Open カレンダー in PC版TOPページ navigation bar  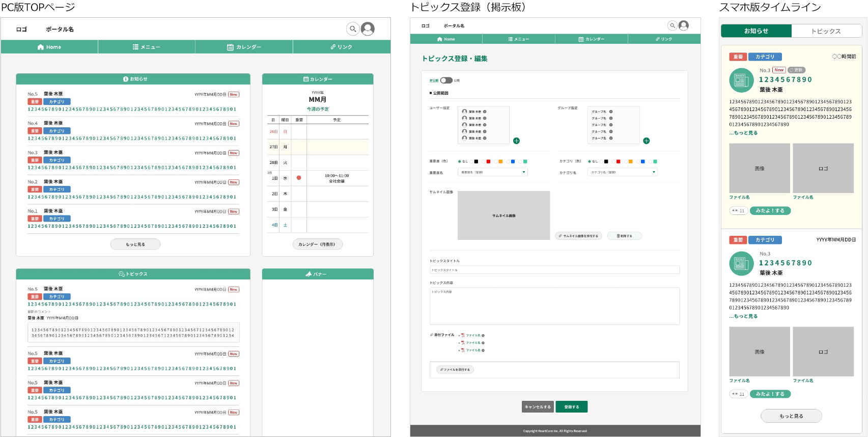pos(244,47)
